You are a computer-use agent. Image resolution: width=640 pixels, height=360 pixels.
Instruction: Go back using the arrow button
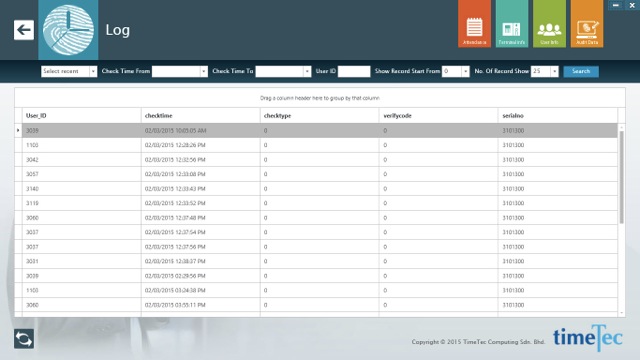(24, 30)
